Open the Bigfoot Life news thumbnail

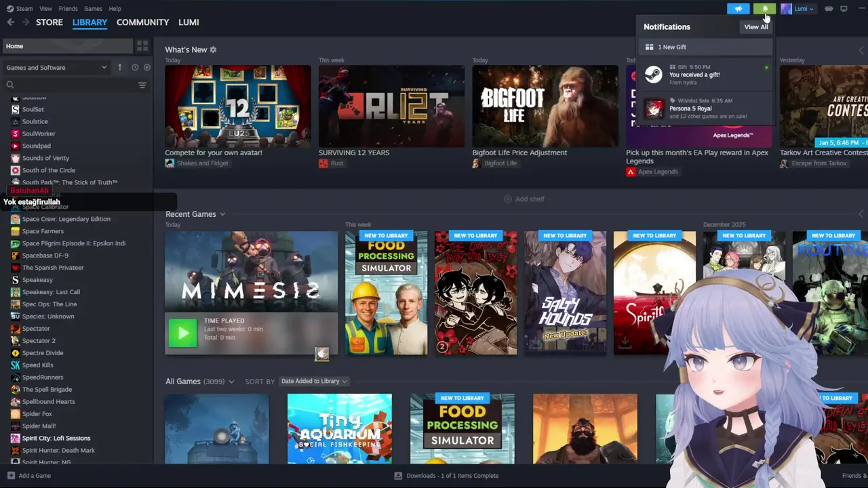[545, 106]
